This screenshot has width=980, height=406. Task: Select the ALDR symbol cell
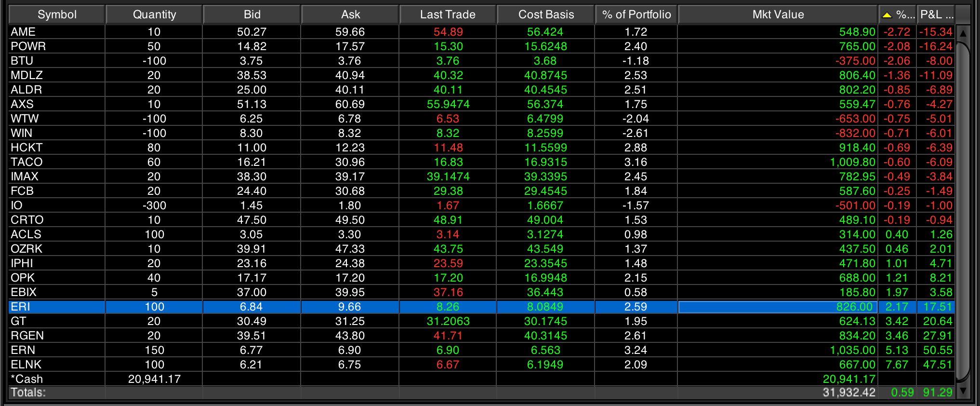[57, 90]
